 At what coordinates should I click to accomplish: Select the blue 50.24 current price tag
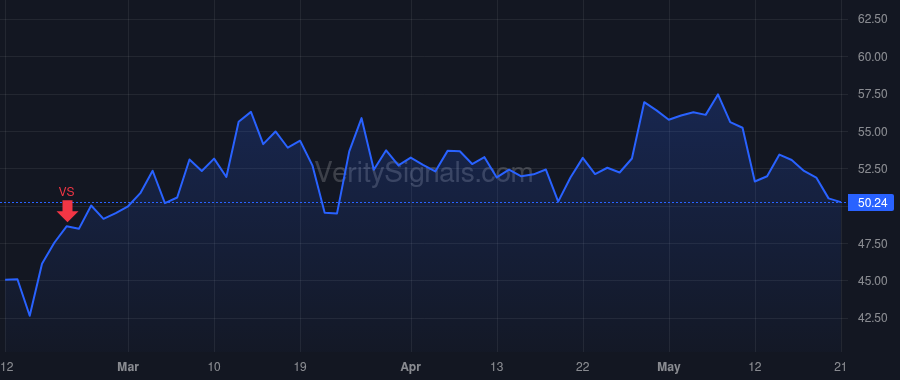click(871, 203)
